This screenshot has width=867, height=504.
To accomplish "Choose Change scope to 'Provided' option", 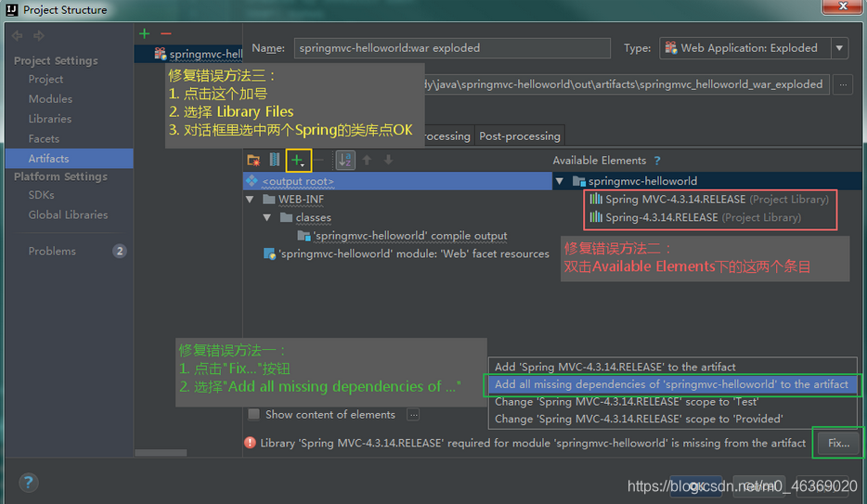I will 639,419.
